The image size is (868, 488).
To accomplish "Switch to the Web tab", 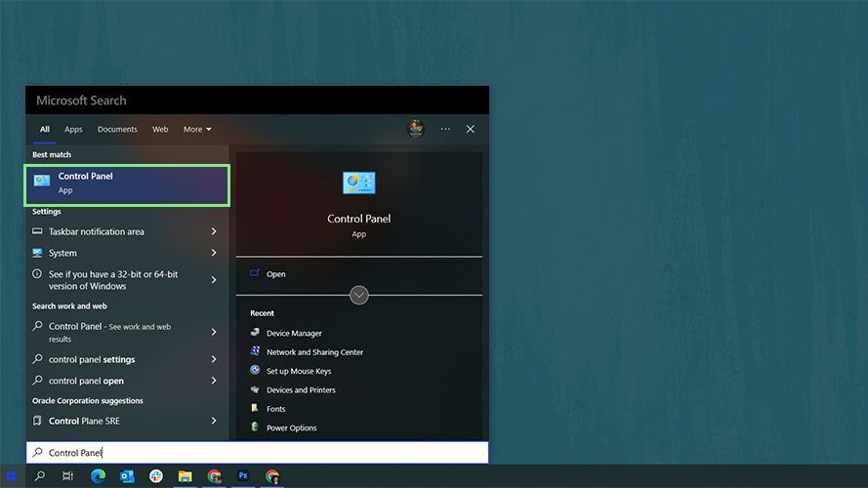I will (x=160, y=129).
